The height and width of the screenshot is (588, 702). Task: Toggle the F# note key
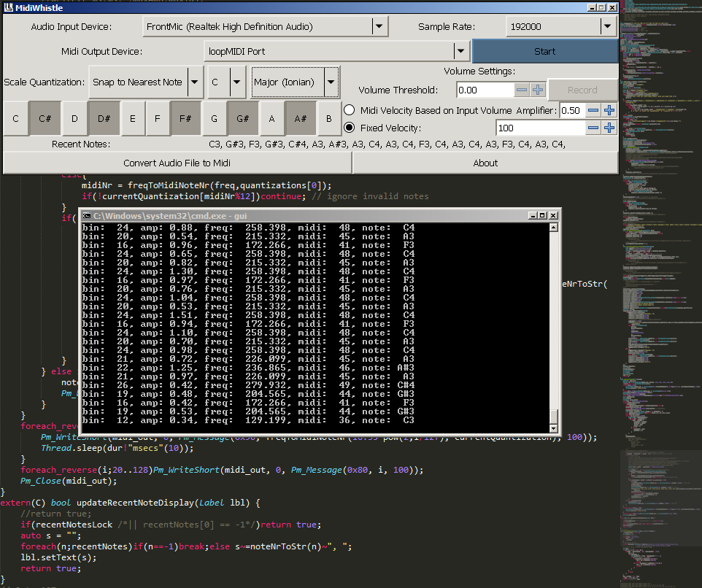coord(185,118)
